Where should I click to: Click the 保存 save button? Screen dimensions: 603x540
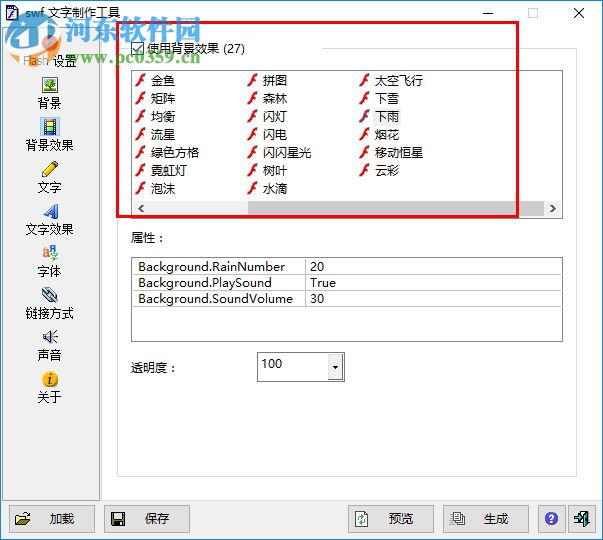(147, 519)
